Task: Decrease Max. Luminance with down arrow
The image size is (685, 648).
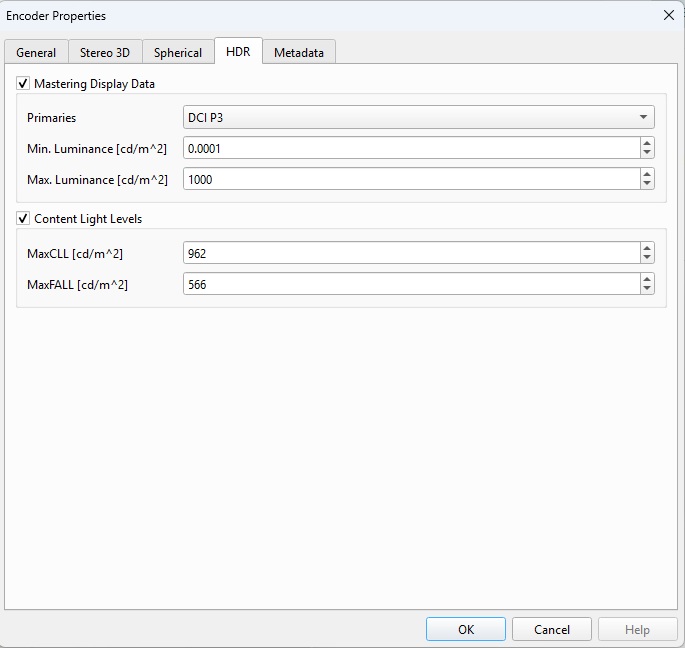Action: pyautogui.click(x=647, y=184)
